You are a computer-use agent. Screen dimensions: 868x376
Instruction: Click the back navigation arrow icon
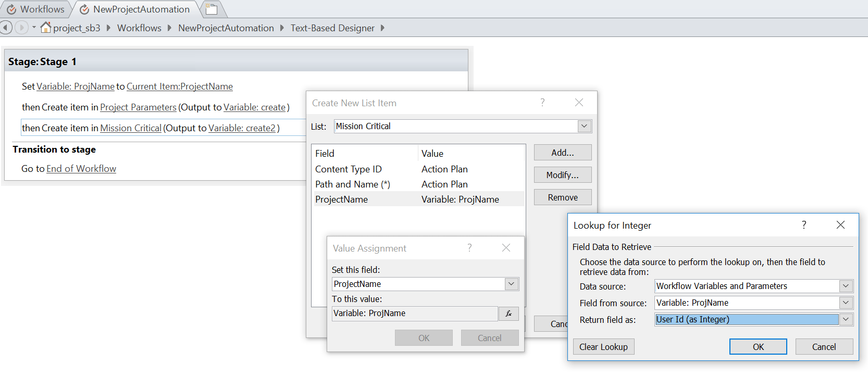click(6, 27)
